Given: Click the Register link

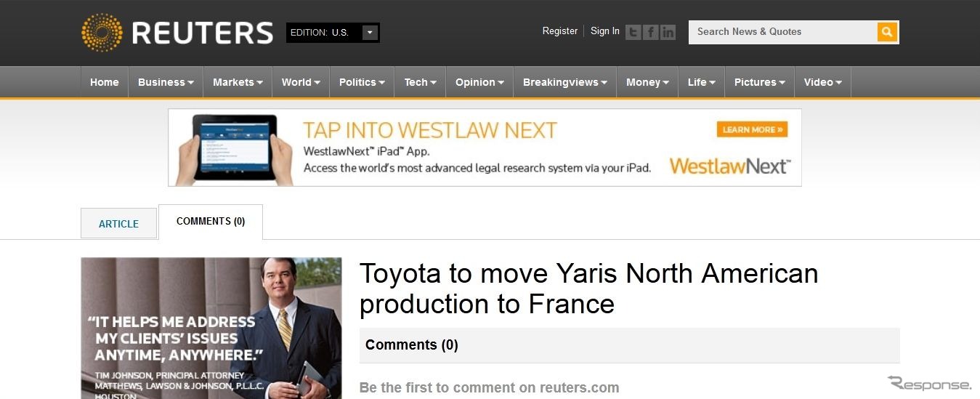Looking at the screenshot, I should 559,31.
